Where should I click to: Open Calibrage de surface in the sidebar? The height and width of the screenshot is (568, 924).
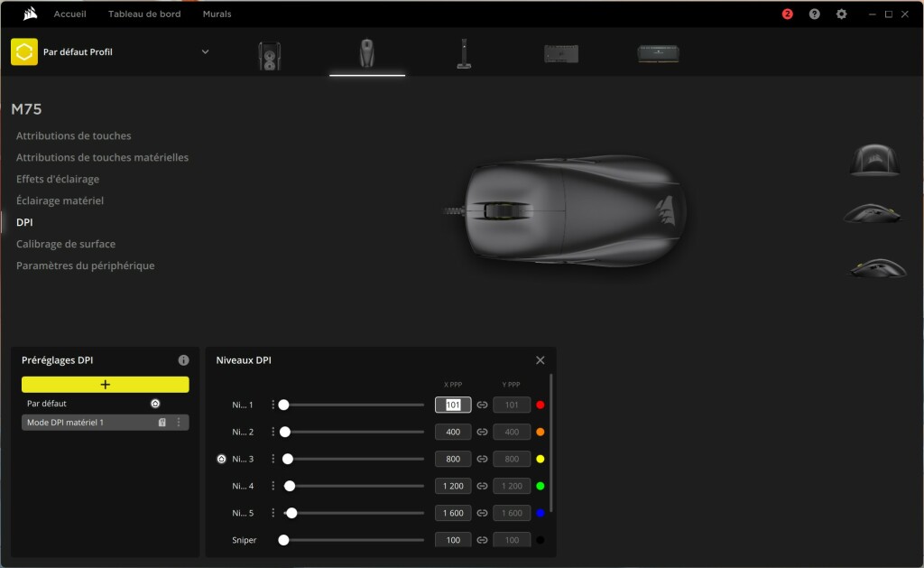click(x=65, y=243)
